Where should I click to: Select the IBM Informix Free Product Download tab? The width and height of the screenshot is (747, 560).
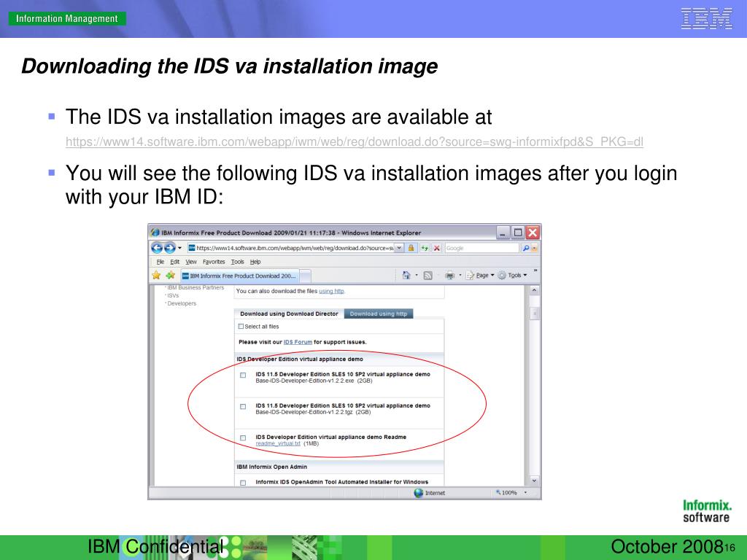pyautogui.click(x=239, y=276)
